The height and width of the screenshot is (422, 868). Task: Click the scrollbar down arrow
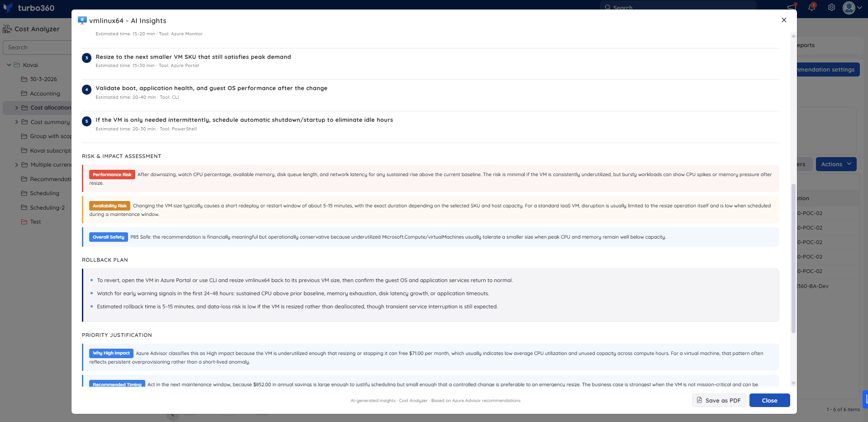click(x=793, y=383)
